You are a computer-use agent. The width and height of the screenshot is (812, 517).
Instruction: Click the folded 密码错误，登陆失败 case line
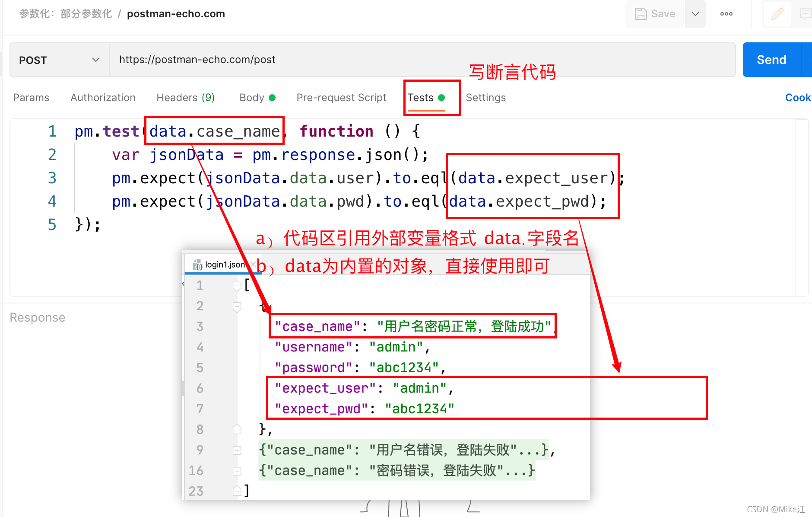pos(397,470)
